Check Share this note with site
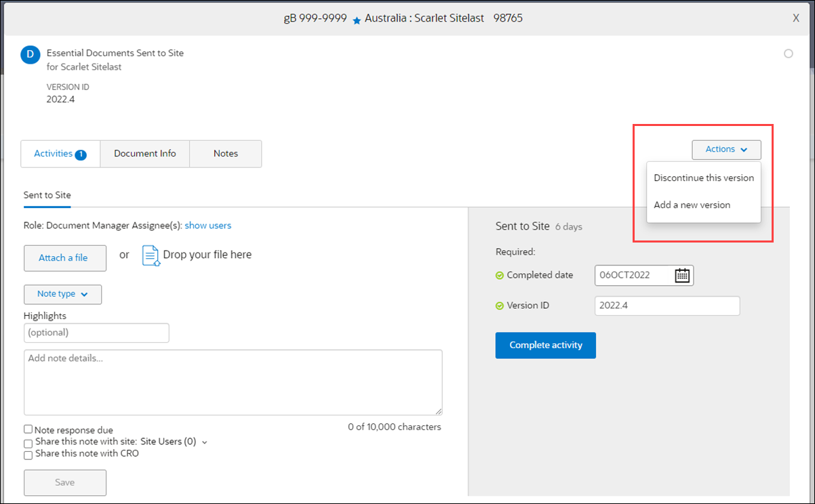Image resolution: width=815 pixels, height=504 pixels. coord(28,443)
